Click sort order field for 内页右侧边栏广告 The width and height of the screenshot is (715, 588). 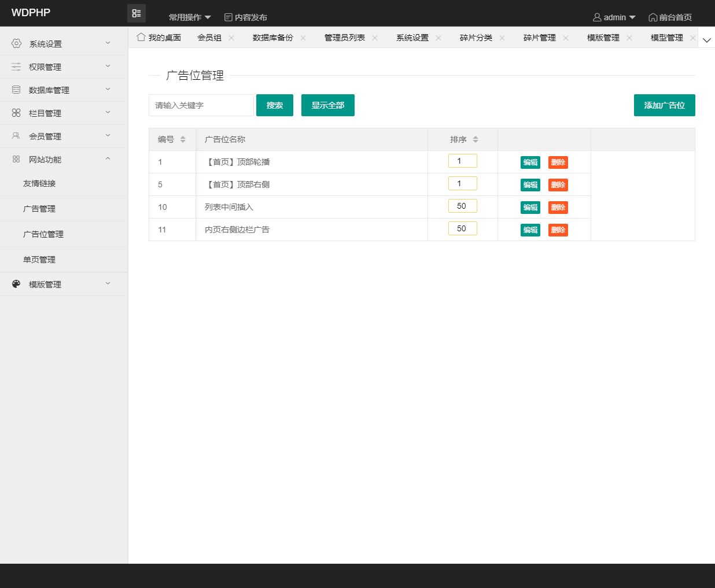coord(463,228)
